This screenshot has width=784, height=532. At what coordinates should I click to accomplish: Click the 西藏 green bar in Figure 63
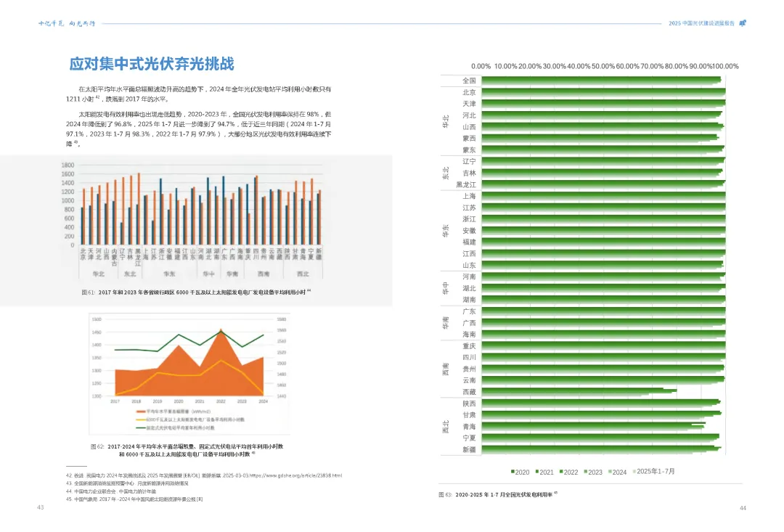[x=579, y=391]
